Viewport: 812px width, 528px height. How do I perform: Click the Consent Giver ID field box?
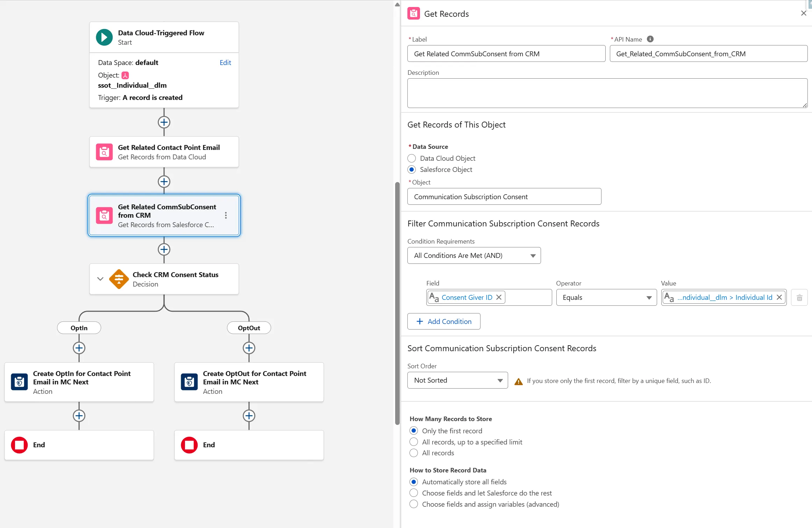click(489, 297)
